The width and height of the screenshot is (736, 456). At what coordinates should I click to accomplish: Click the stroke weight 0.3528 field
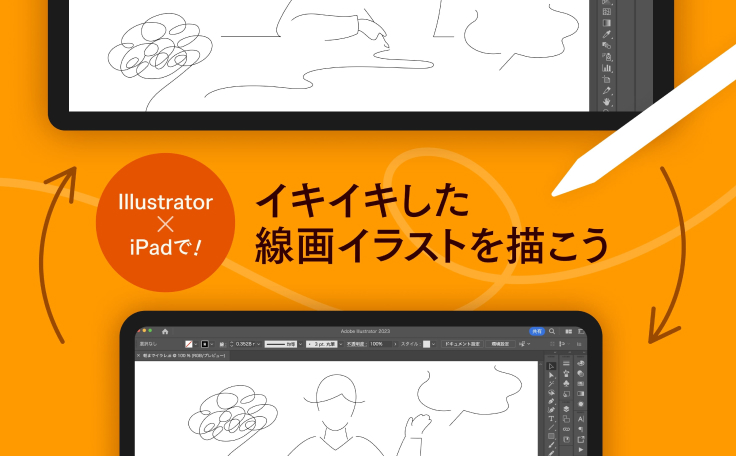[x=245, y=344]
